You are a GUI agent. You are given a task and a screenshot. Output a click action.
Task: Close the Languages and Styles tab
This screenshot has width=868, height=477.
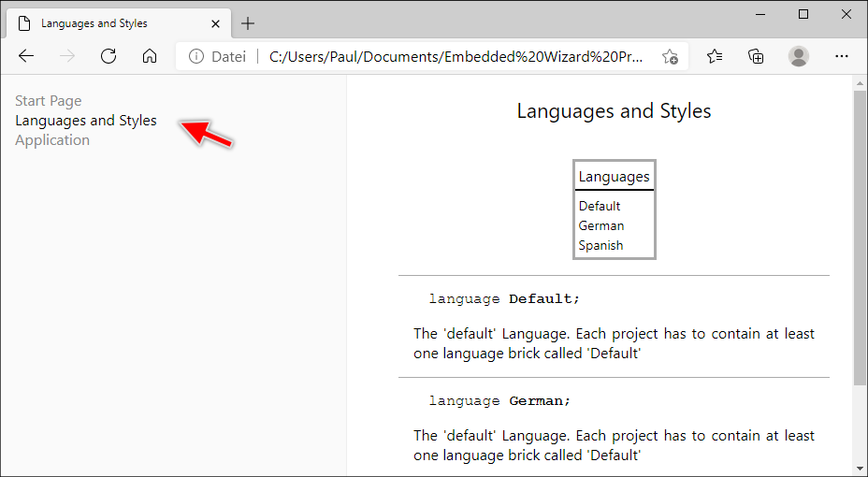click(216, 23)
